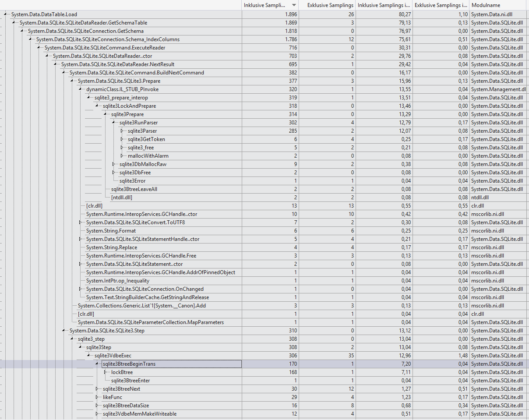Expand the SQLiteConnection.OnChanged node
The width and height of the screenshot is (529, 420).
(x=81, y=289)
